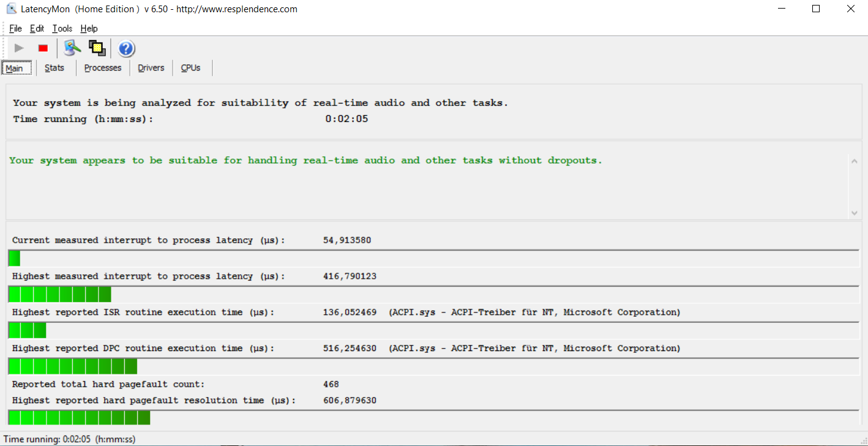The image size is (868, 446).
Task: View the Drivers tab
Action: pyautogui.click(x=151, y=68)
